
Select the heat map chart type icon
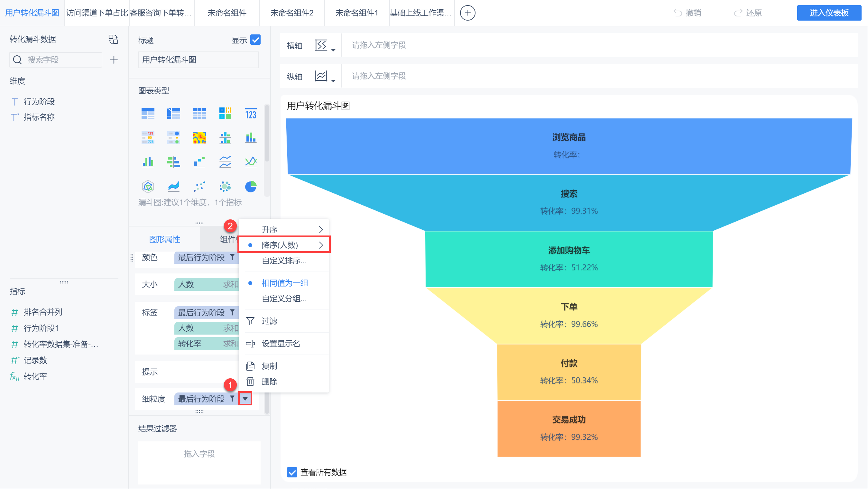point(199,138)
